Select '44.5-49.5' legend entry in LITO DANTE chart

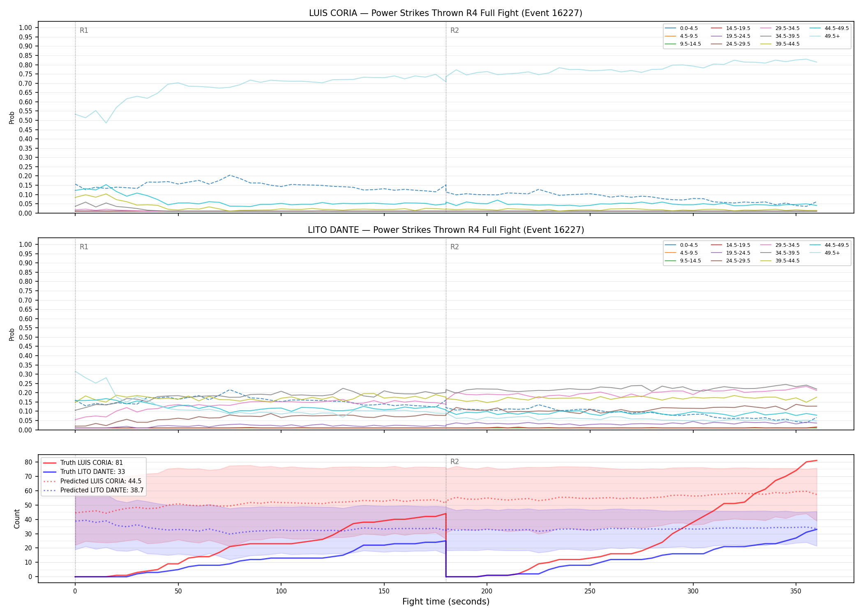tap(829, 245)
